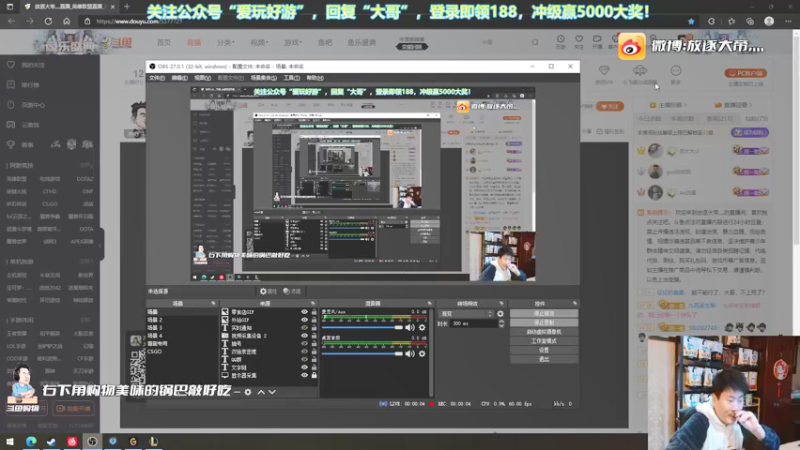This screenshot has width=800, height=450.
Task: Open the 工具(T) menu in OBS
Action: (x=291, y=78)
